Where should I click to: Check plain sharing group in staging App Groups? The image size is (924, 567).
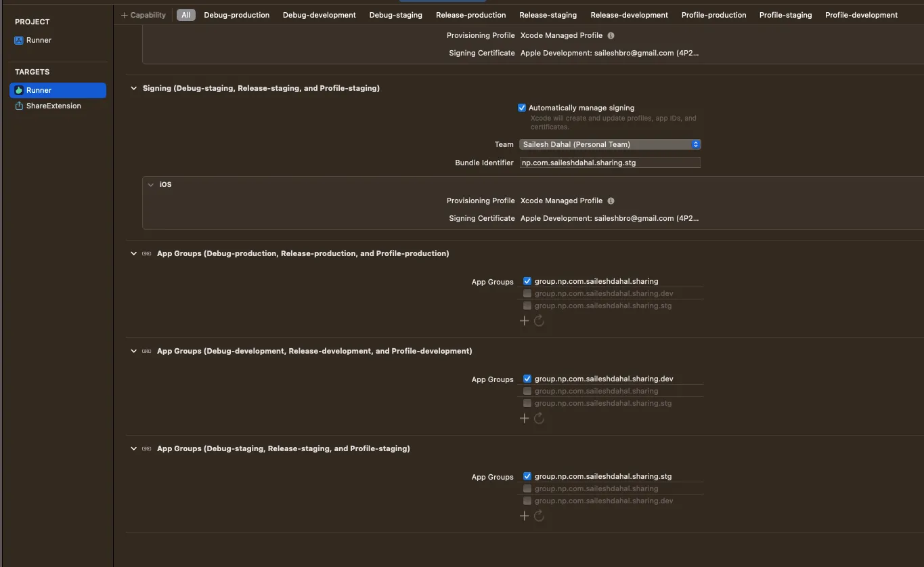tap(527, 488)
